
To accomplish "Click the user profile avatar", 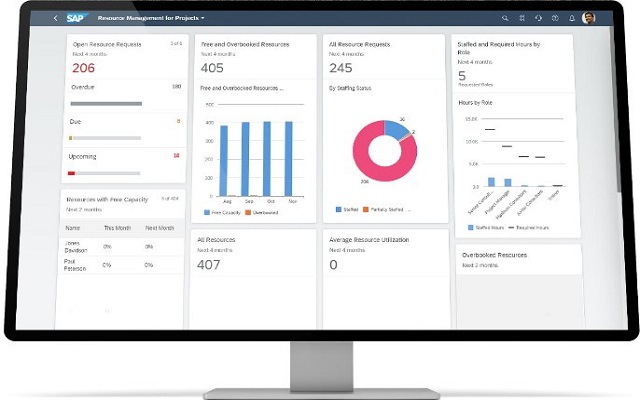I will 588,18.
